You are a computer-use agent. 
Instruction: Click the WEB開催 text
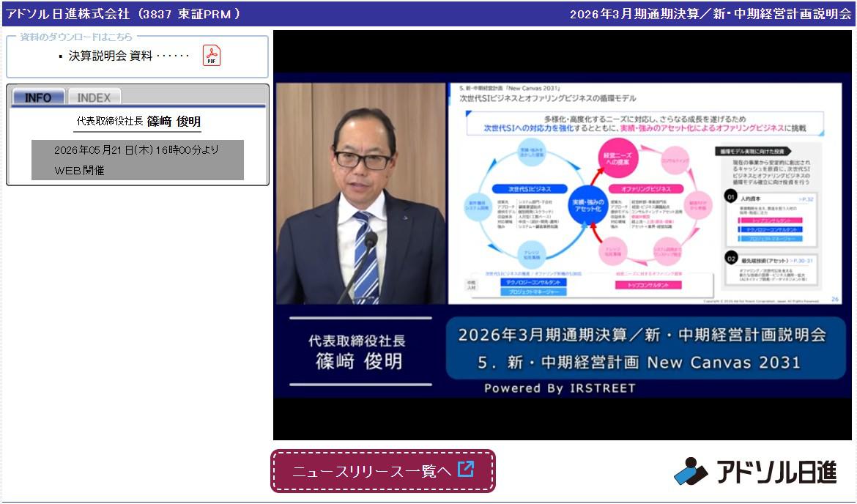click(79, 171)
